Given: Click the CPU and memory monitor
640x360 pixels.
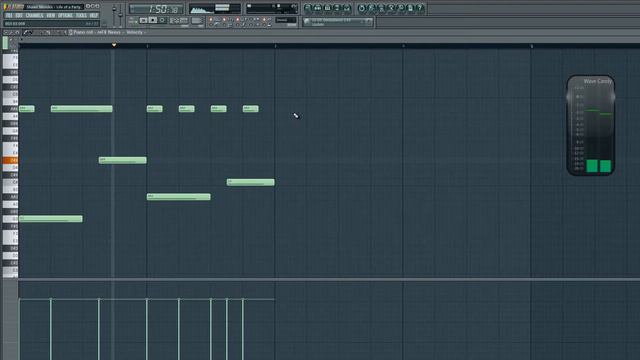Looking at the screenshot, I should coord(272,8).
